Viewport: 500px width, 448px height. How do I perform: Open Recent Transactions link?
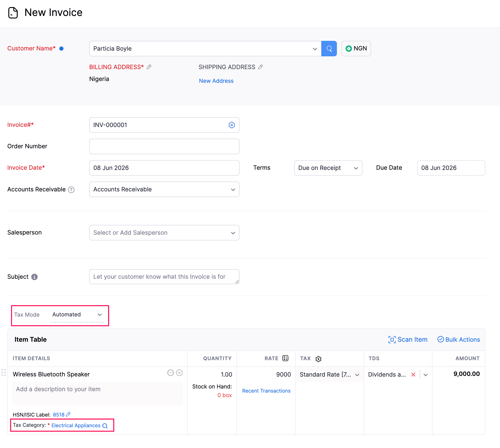click(x=266, y=391)
